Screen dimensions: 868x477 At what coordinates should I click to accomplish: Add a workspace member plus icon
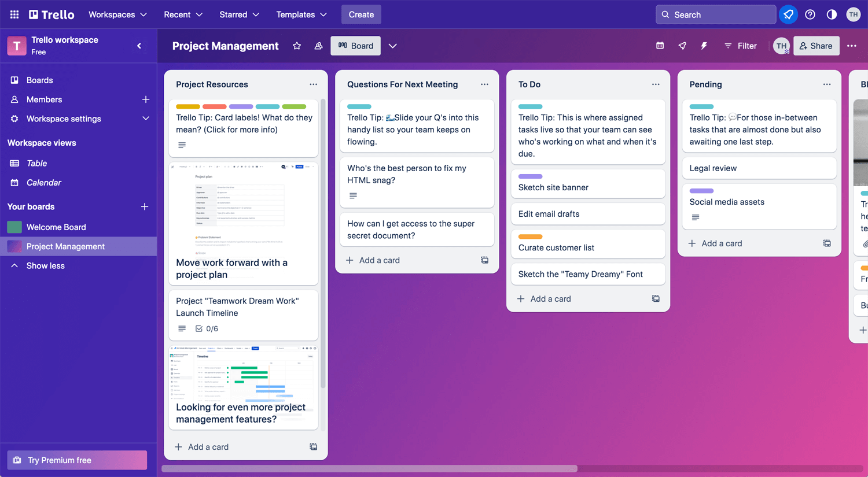pyautogui.click(x=146, y=99)
